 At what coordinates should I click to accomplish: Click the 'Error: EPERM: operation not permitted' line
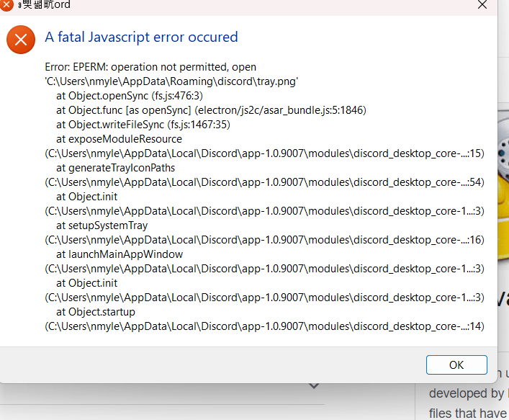[150, 67]
